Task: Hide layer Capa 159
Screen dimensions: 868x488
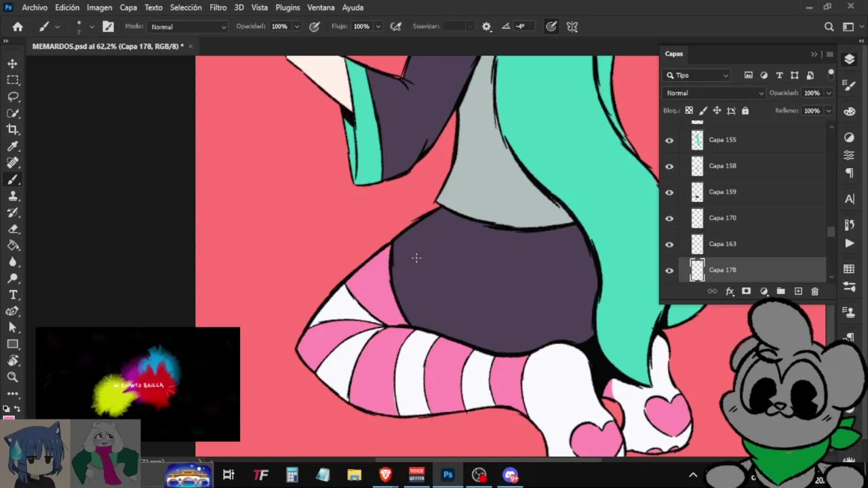Action: point(669,192)
